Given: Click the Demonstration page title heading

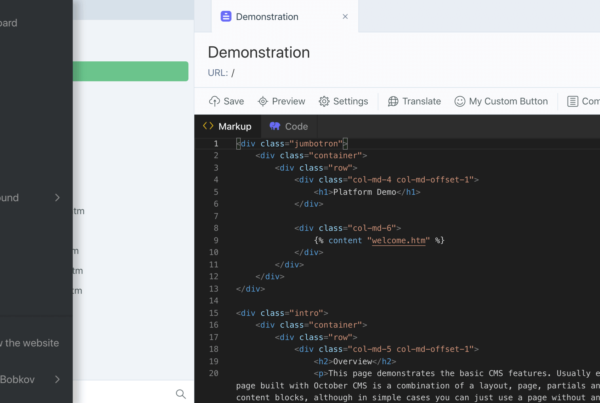Looking at the screenshot, I should point(259,52).
